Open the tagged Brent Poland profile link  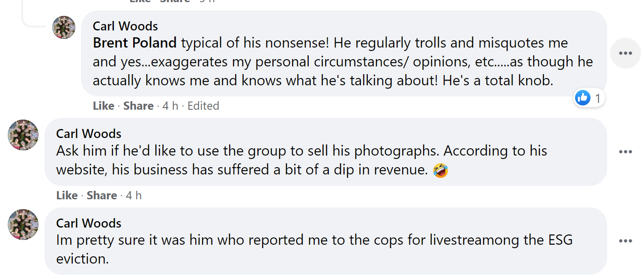tap(134, 43)
